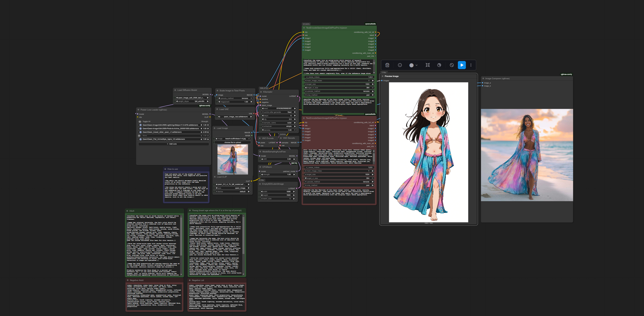Click the blue play run button

pos(462,65)
